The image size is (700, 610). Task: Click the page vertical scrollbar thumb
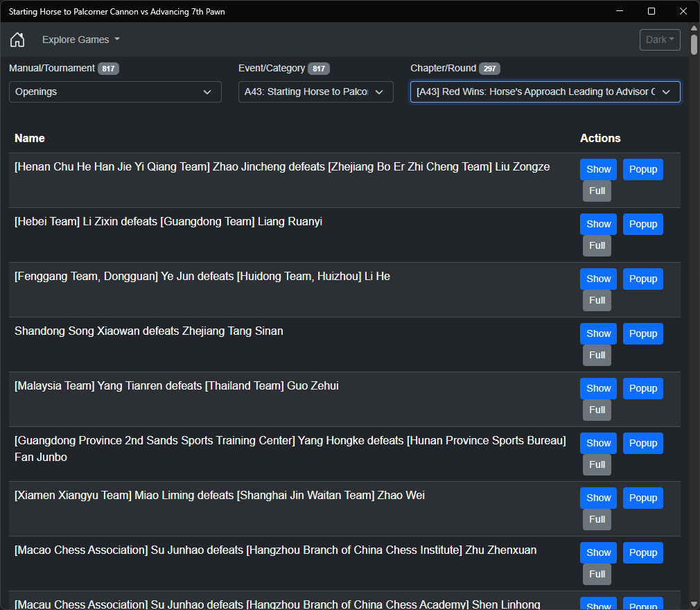[694, 44]
